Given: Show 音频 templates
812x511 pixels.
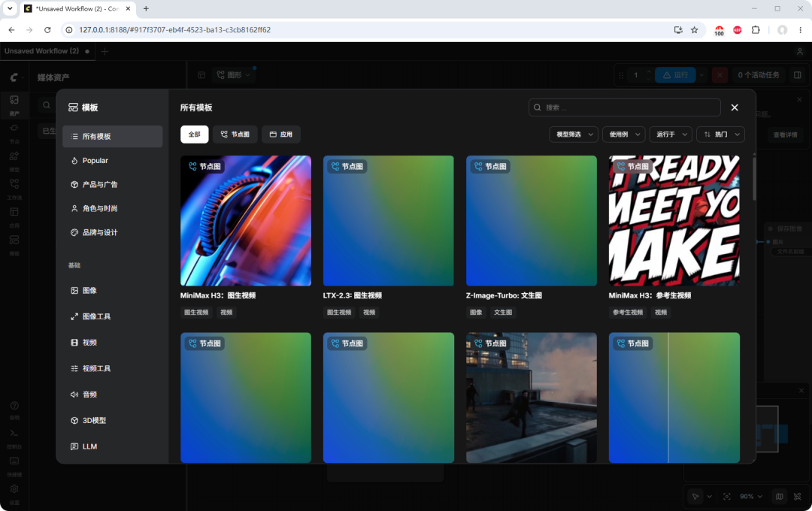Looking at the screenshot, I should 112,395.
